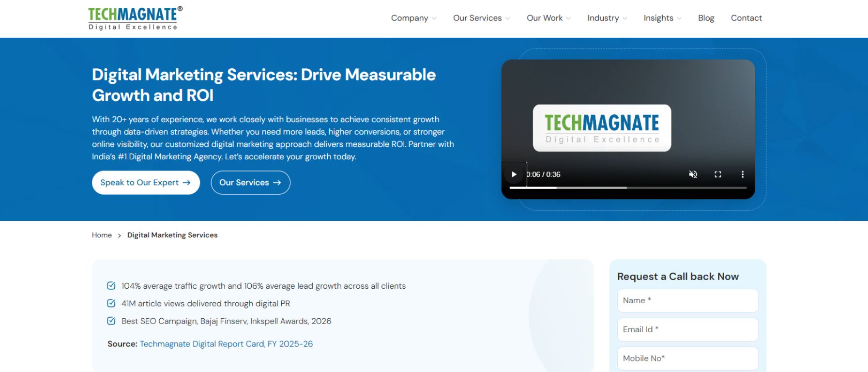Image resolution: width=868 pixels, height=372 pixels.
Task: Open the Industry nav item
Action: pos(603,18)
